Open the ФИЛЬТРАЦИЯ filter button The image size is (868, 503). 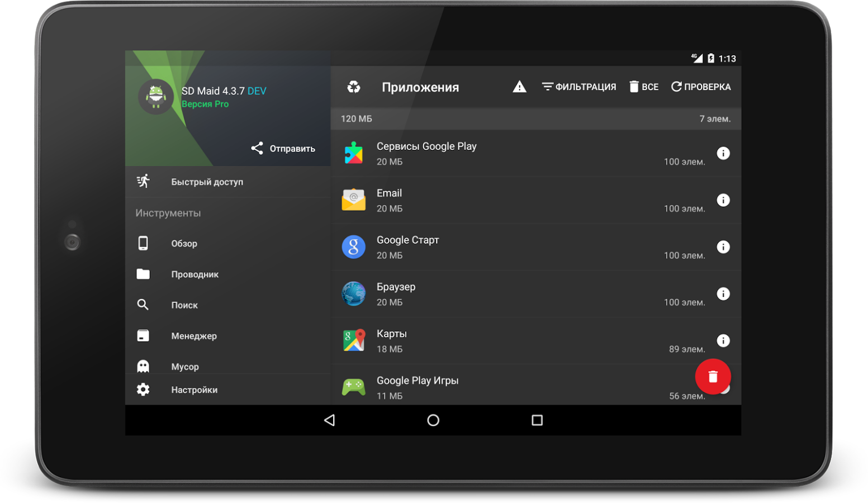point(578,87)
